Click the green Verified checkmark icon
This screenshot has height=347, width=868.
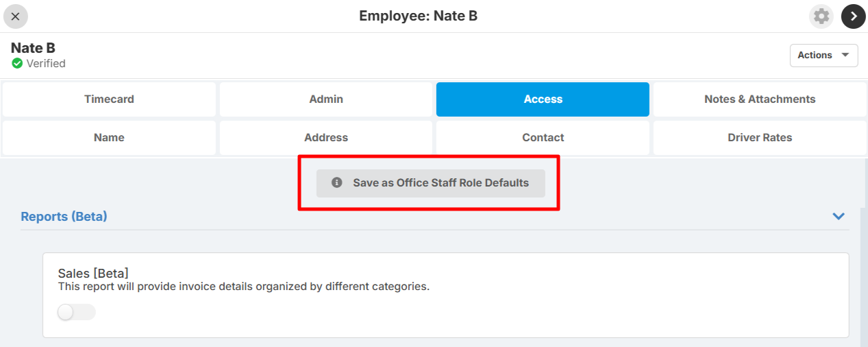(17, 63)
